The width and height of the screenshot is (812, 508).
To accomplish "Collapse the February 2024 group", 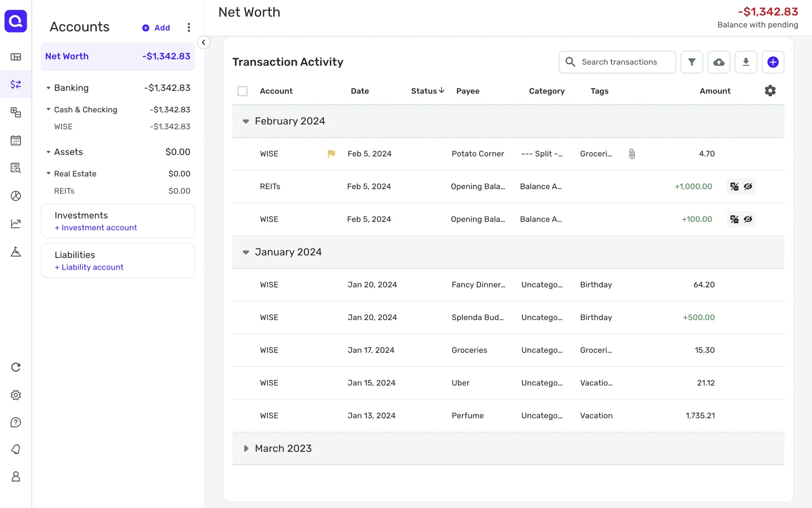I will [246, 121].
